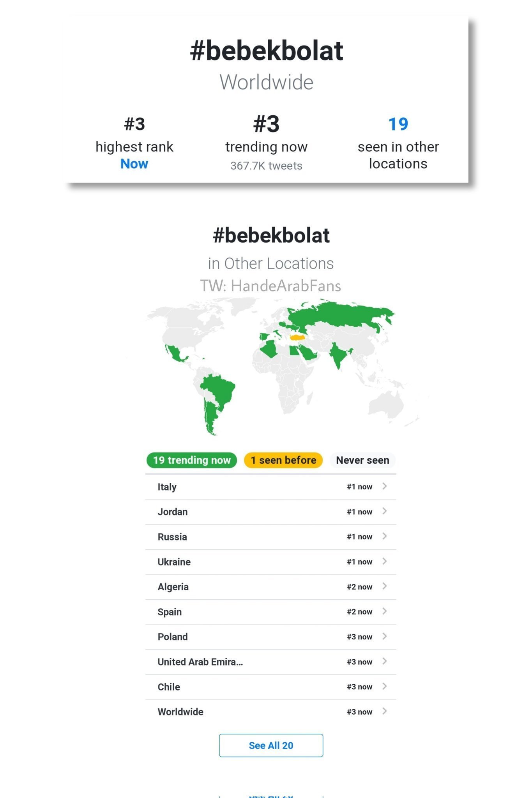Open the United Arab Emirates row arrow
532x798 pixels.
384,661
